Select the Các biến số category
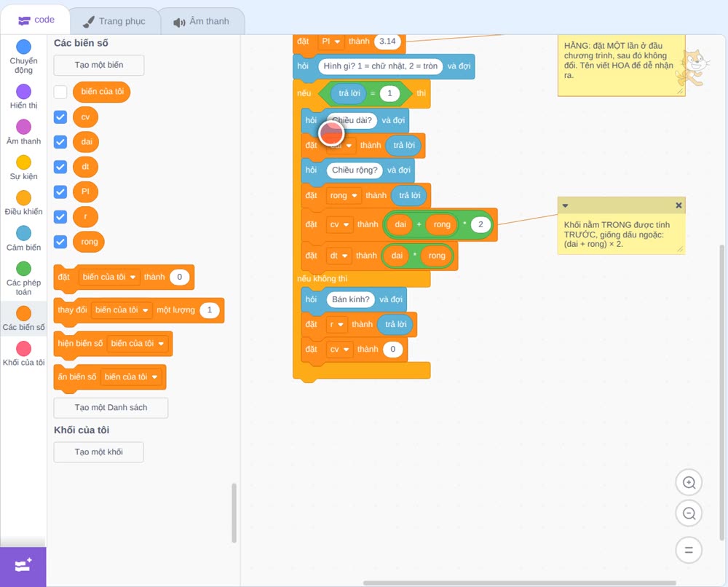The image size is (728, 587). click(x=24, y=318)
